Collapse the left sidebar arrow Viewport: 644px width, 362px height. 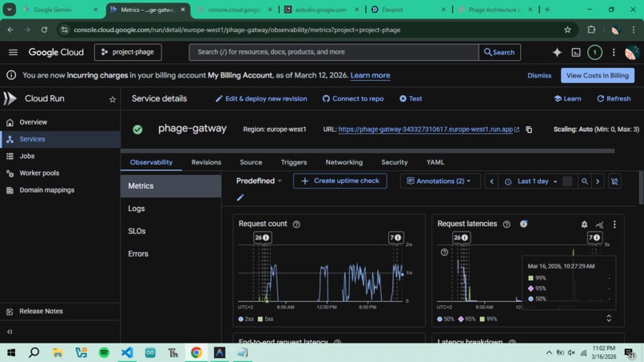pos(10,332)
